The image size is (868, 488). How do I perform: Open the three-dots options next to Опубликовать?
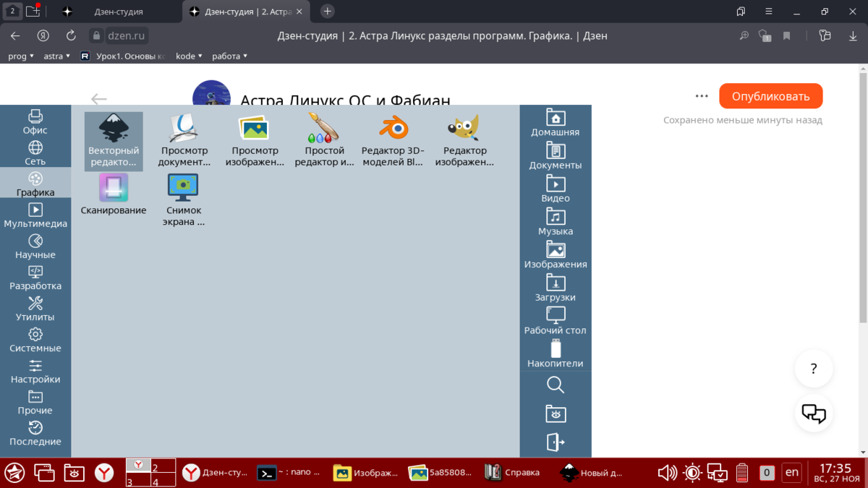[702, 96]
